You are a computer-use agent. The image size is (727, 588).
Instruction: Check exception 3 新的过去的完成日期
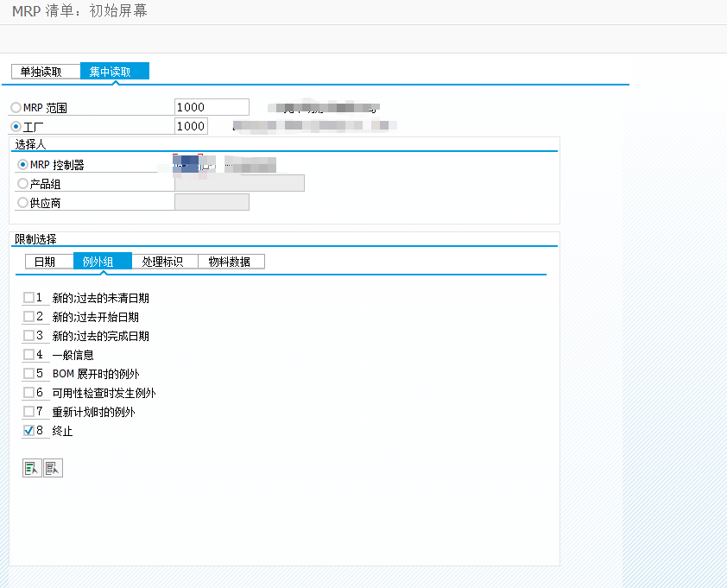point(27,335)
